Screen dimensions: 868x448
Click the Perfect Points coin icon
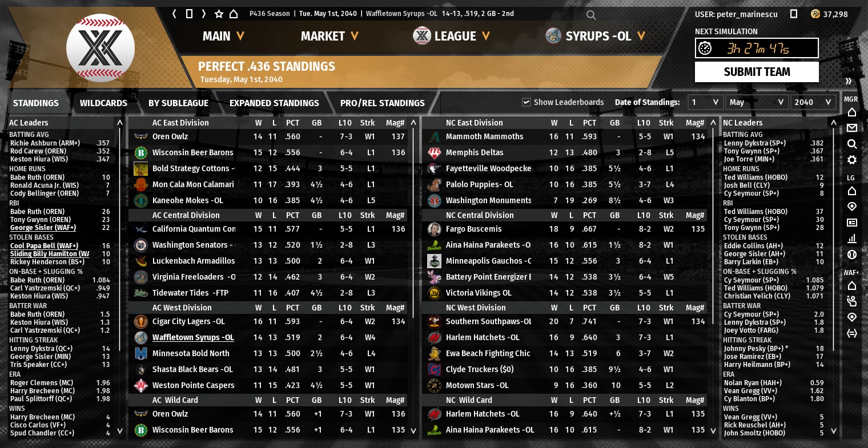point(815,14)
